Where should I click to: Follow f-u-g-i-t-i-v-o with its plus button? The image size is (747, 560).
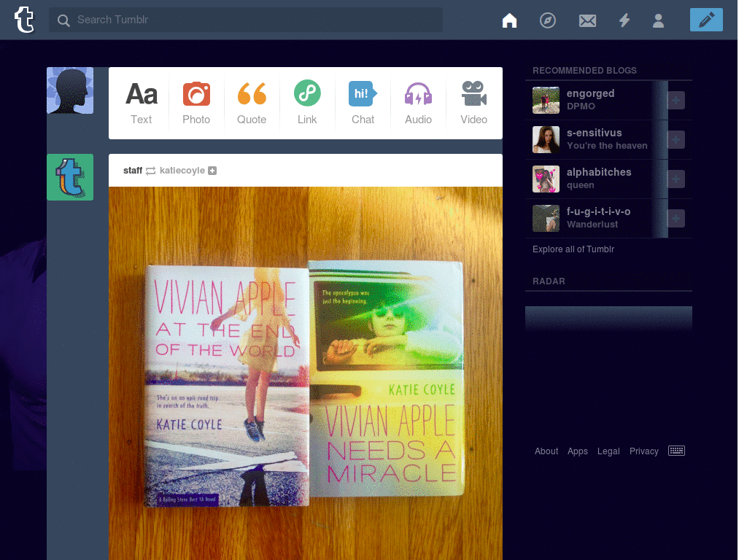[676, 219]
